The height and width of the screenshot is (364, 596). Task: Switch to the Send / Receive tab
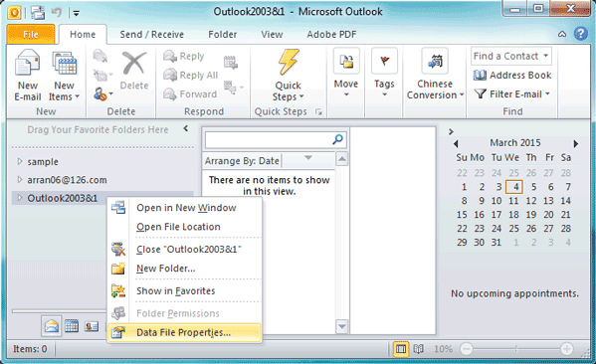pos(151,34)
